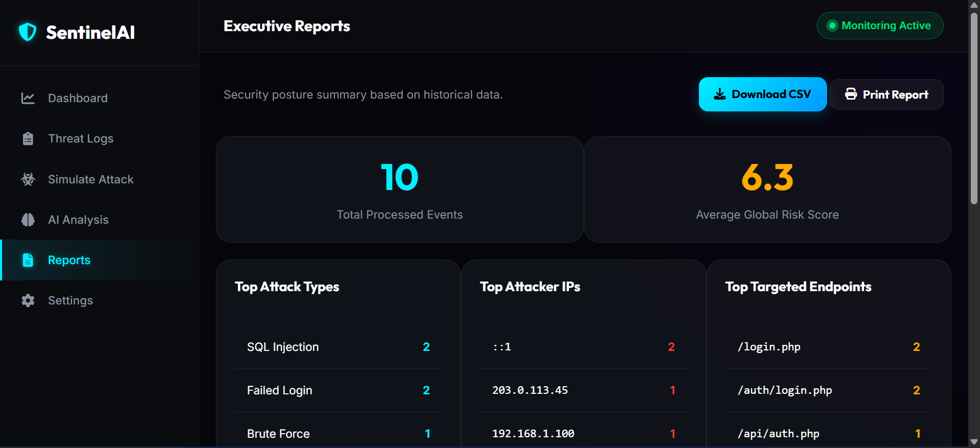Click the count for IP 192.168.1.100

click(x=673, y=434)
